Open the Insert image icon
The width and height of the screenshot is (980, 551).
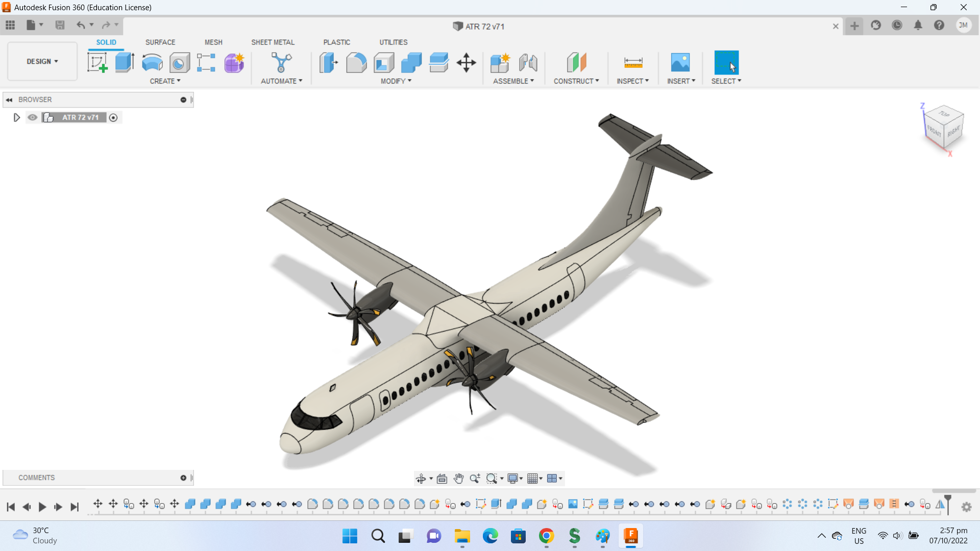click(x=680, y=63)
